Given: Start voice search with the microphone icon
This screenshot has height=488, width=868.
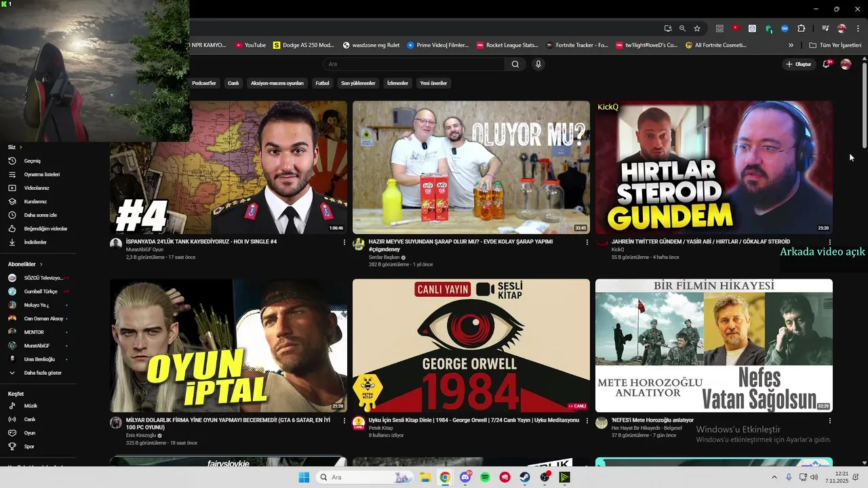Looking at the screenshot, I should [538, 64].
